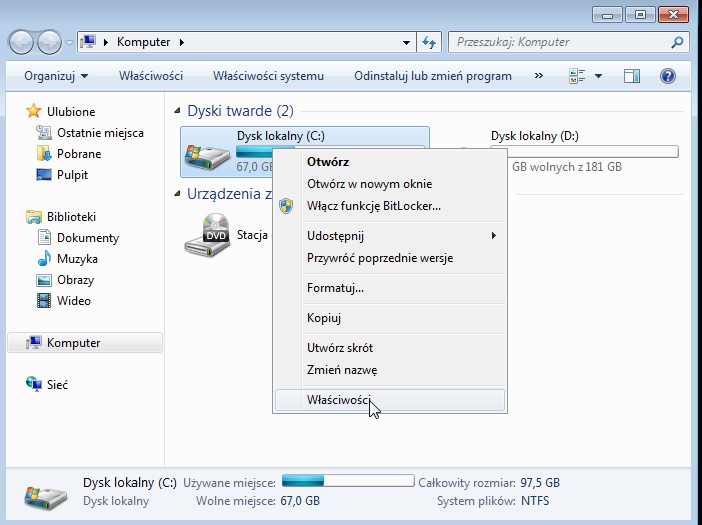Open Pulpit in the sidebar
This screenshot has height=525, width=702.
point(72,175)
